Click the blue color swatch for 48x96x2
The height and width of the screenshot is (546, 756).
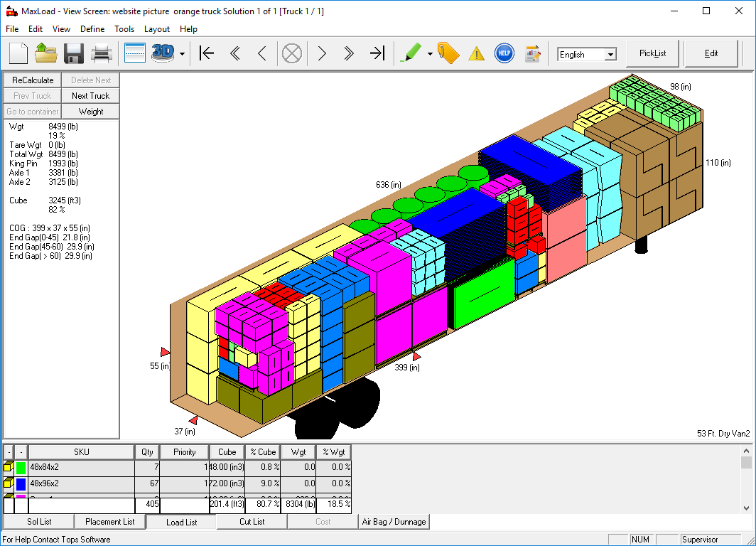pos(21,483)
